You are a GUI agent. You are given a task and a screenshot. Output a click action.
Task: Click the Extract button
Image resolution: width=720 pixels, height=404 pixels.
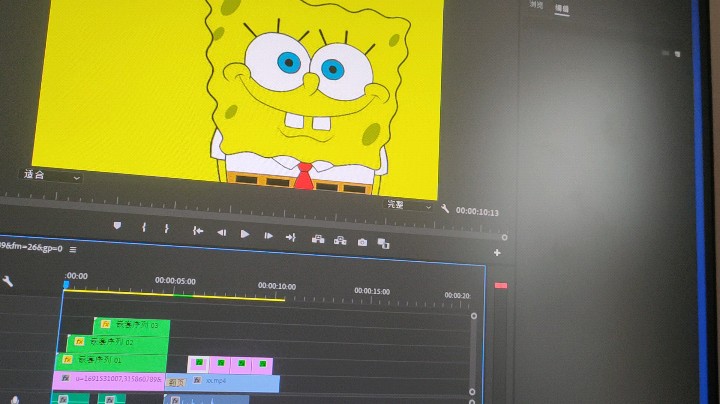[340, 241]
